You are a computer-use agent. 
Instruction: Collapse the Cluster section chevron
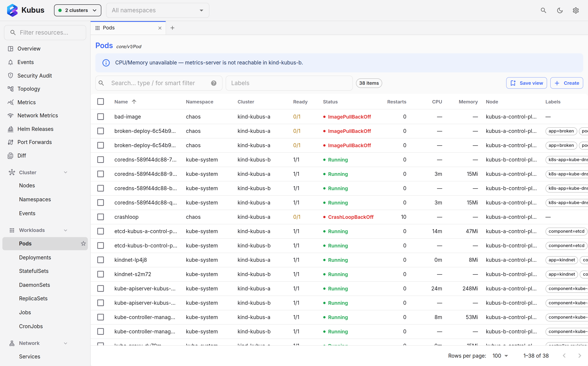pyautogui.click(x=66, y=172)
